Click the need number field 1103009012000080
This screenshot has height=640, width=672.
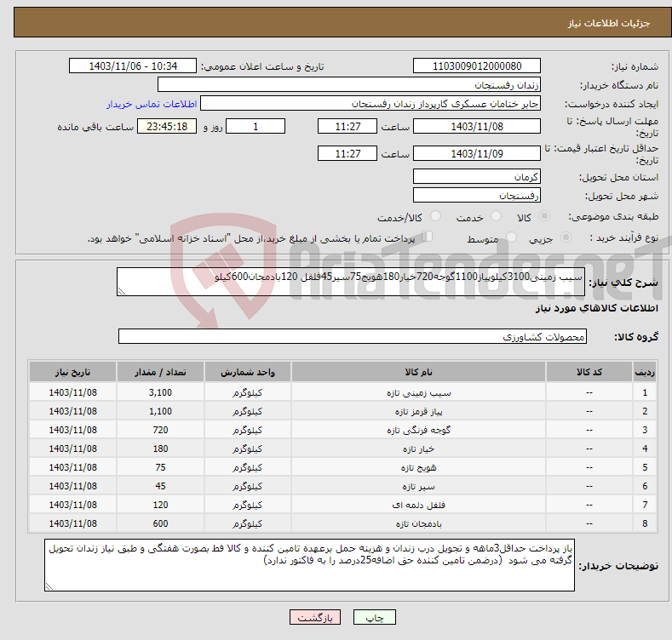click(x=477, y=66)
